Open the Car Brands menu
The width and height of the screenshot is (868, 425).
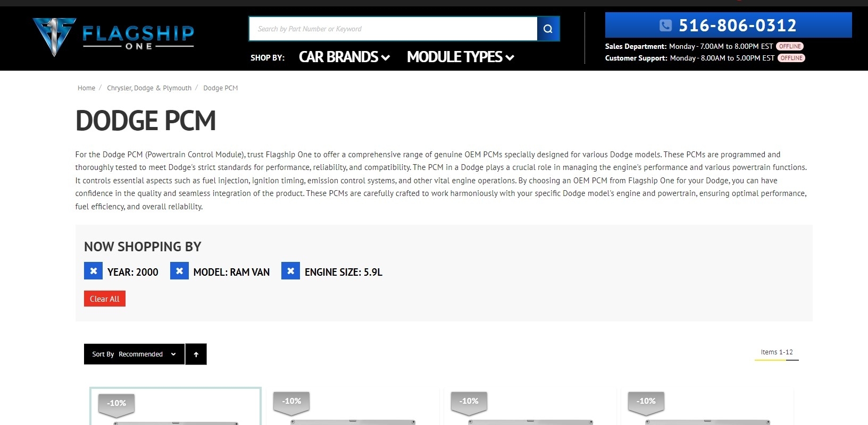344,57
